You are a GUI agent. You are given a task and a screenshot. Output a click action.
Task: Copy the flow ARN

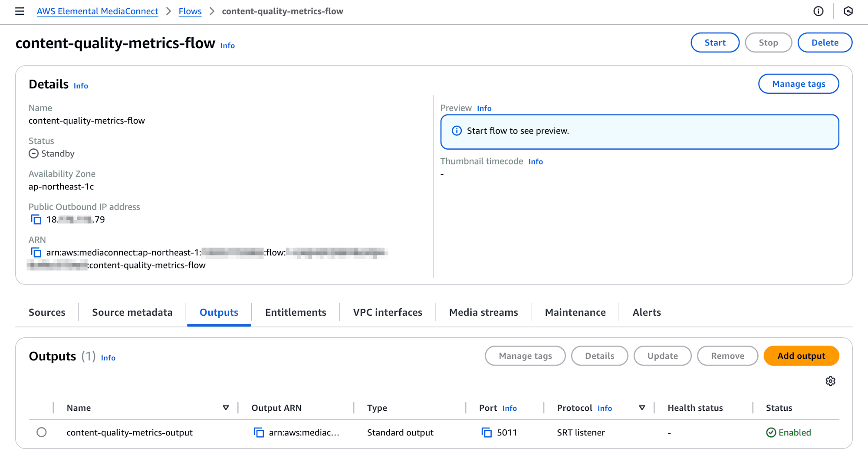click(36, 252)
